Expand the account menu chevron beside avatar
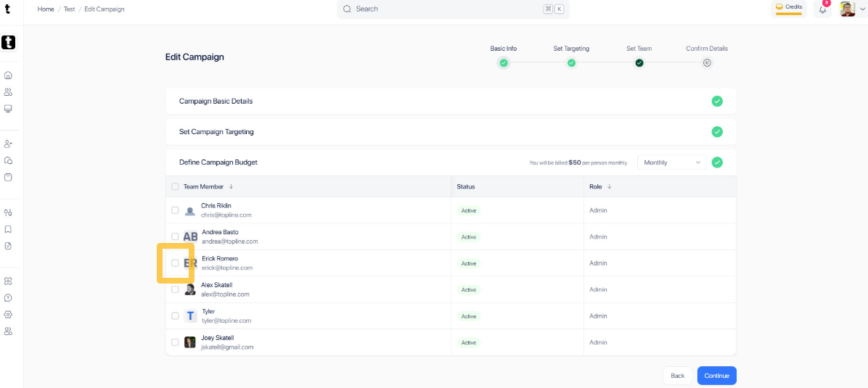 pyautogui.click(x=862, y=9)
